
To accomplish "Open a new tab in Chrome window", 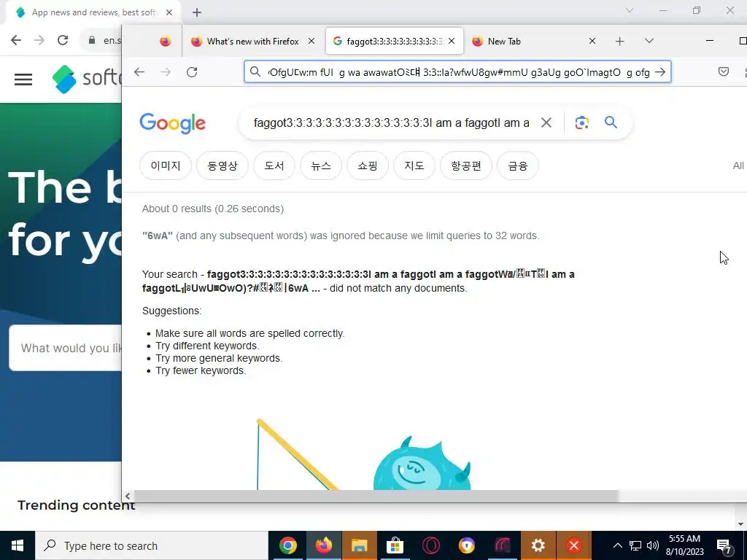I will pyautogui.click(x=197, y=12).
